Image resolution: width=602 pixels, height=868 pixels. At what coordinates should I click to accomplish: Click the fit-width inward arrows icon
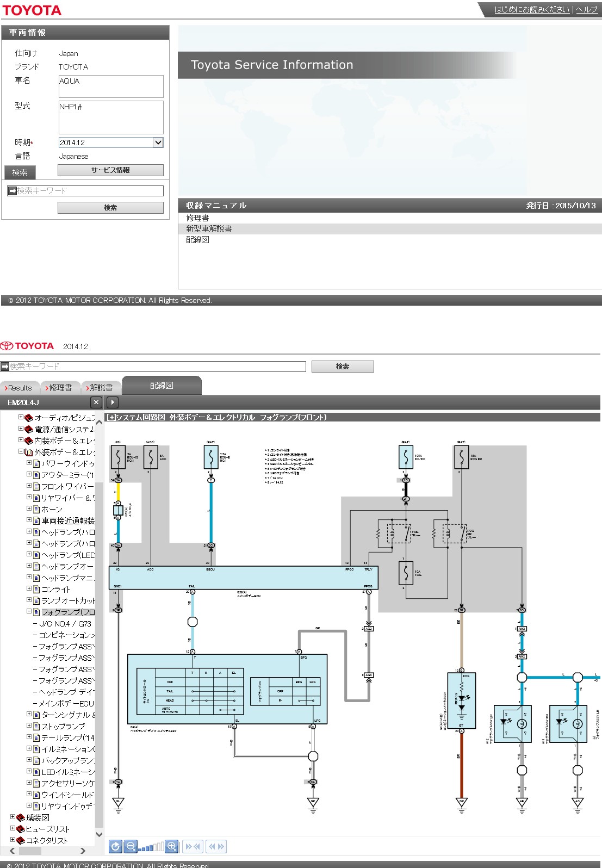click(x=193, y=846)
